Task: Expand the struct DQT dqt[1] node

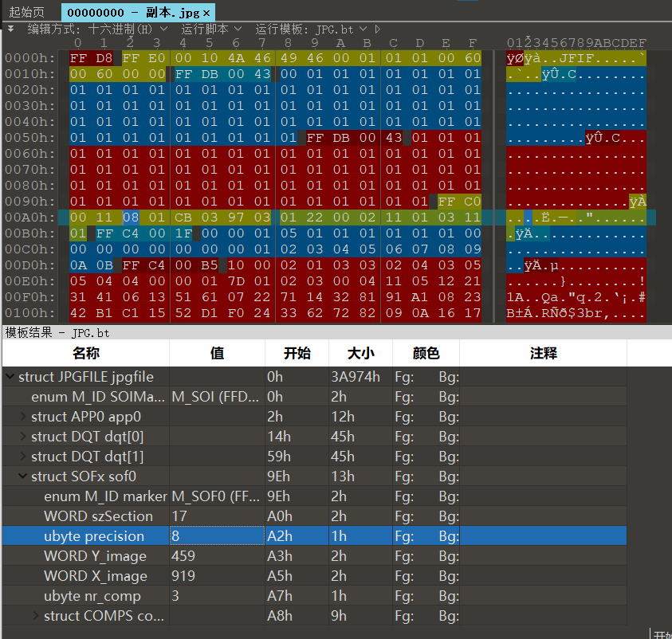Action: point(22,457)
